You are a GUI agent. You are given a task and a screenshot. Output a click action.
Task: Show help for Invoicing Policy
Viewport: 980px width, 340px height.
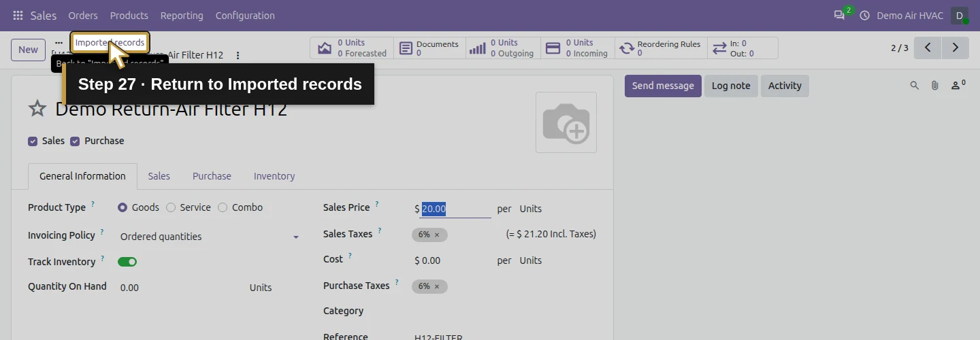click(102, 232)
